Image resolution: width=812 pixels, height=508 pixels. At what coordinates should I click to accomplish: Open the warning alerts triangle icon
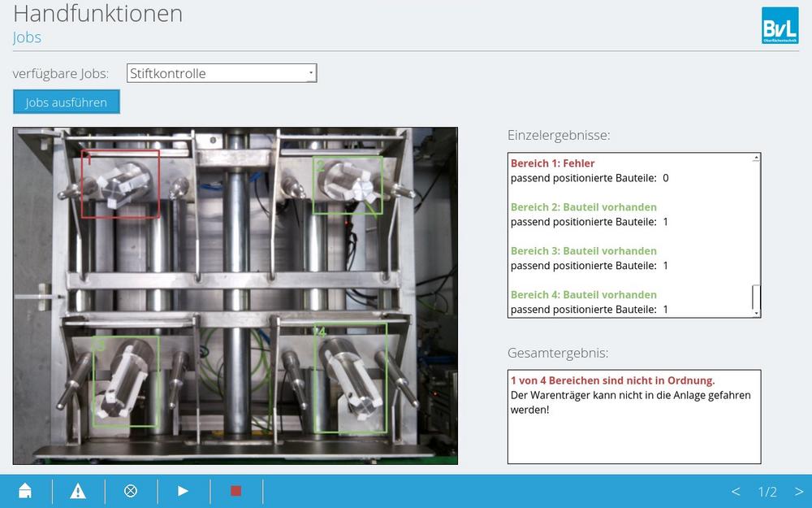coord(78,490)
